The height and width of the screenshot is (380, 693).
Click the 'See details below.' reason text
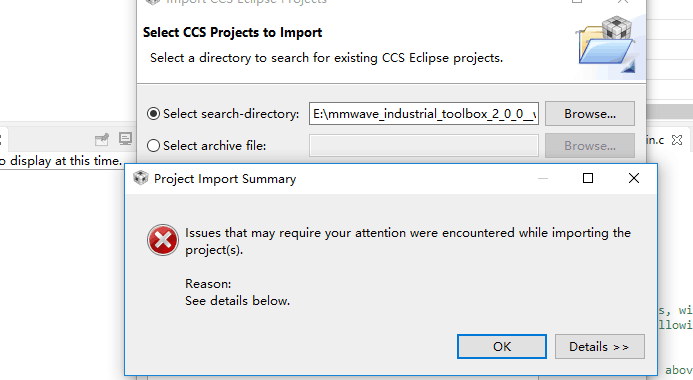click(x=237, y=300)
